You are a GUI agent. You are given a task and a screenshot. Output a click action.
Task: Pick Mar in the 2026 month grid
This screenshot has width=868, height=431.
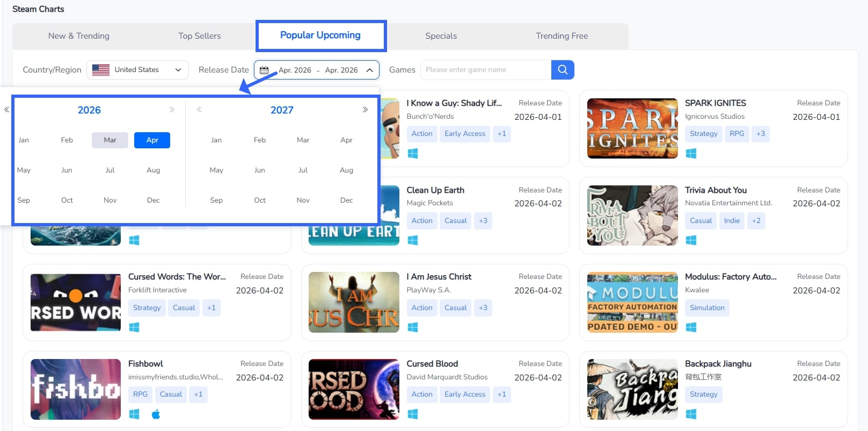click(110, 140)
